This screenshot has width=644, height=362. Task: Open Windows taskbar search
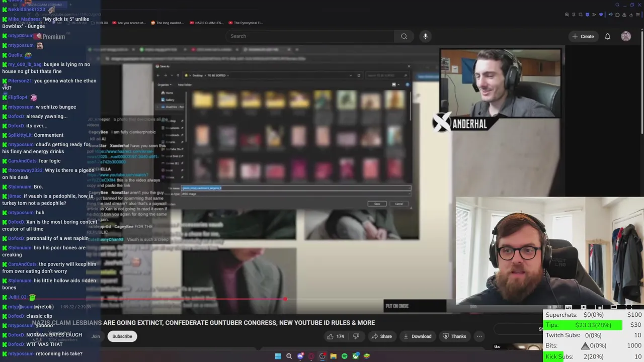(x=289, y=356)
